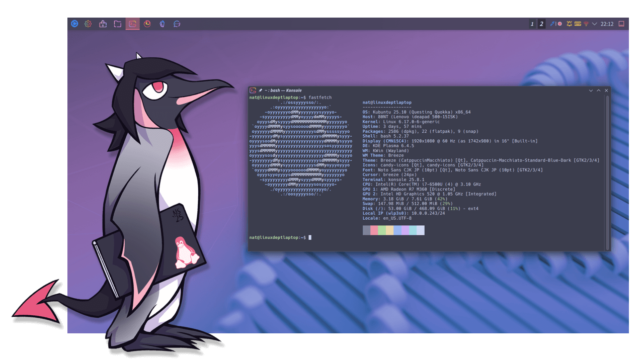Open the chat application icon in the taskbar
Viewport: 644px width, 362px height.
pyautogui.click(x=177, y=24)
